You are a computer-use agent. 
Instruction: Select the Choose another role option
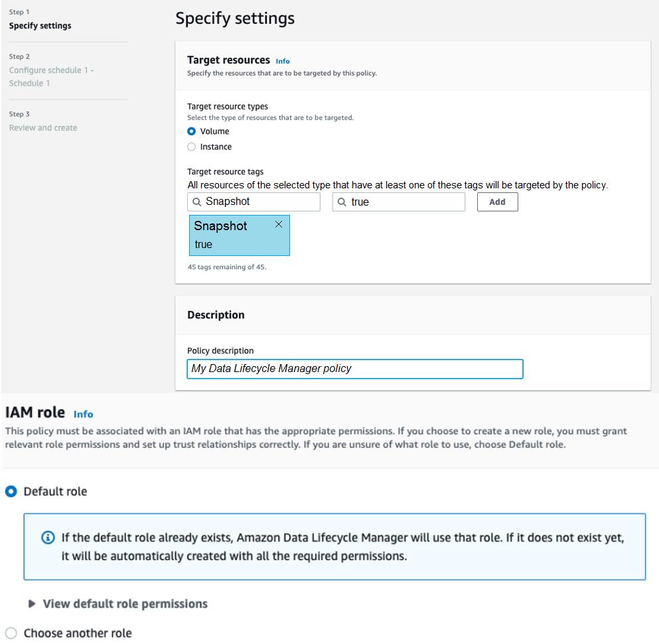tap(10, 633)
